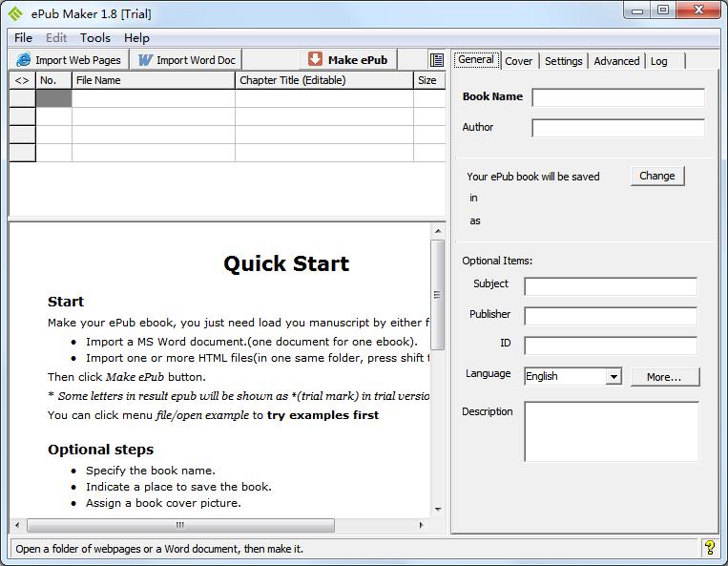The image size is (728, 566).
Task: Click the ePub Maker title bar logo
Action: point(15,13)
